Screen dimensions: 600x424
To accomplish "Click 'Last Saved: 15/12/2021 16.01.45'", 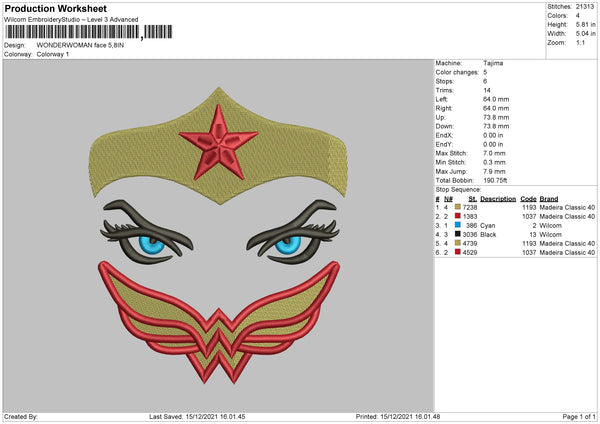I will 197,416.
